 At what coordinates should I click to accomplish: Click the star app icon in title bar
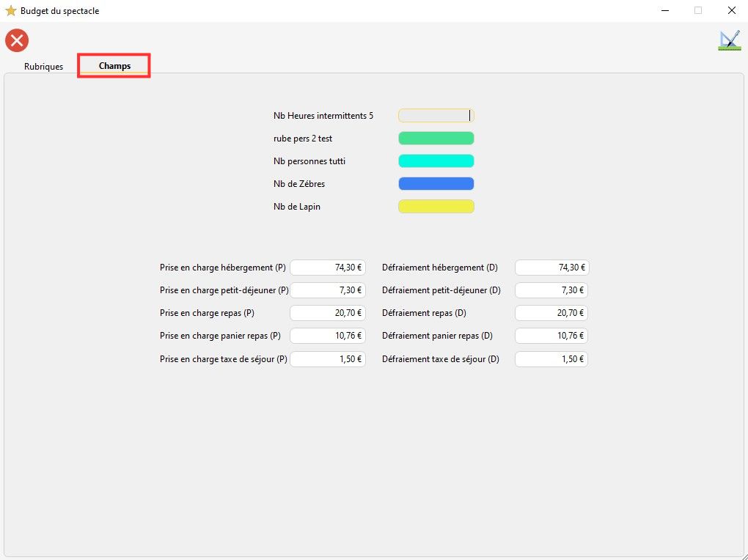pyautogui.click(x=10, y=11)
